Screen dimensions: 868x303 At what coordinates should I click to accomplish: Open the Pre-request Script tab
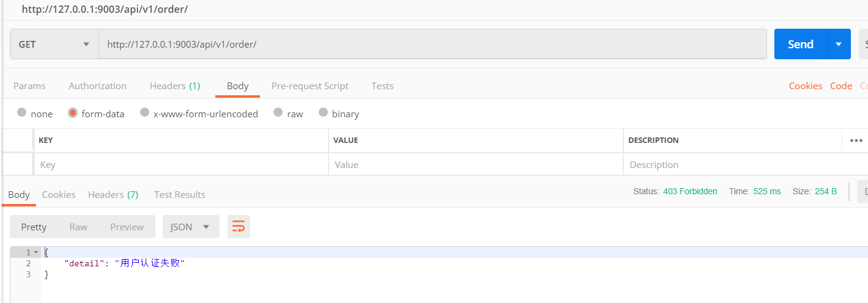pyautogui.click(x=310, y=86)
